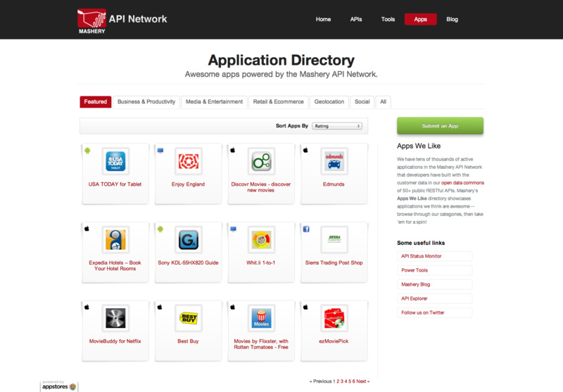This screenshot has height=392, width=563.
Task: Select Apps in the top navigation
Action: click(x=420, y=20)
